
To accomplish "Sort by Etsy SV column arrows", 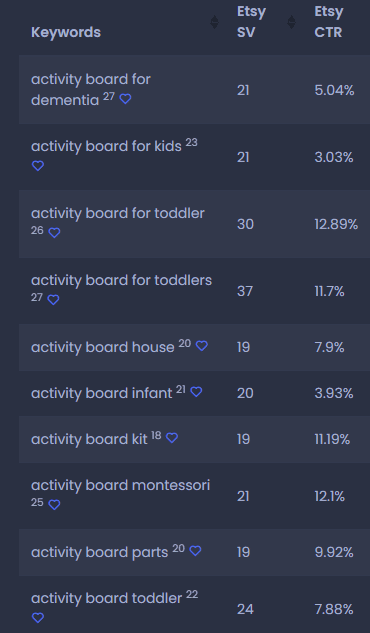I will point(291,22).
